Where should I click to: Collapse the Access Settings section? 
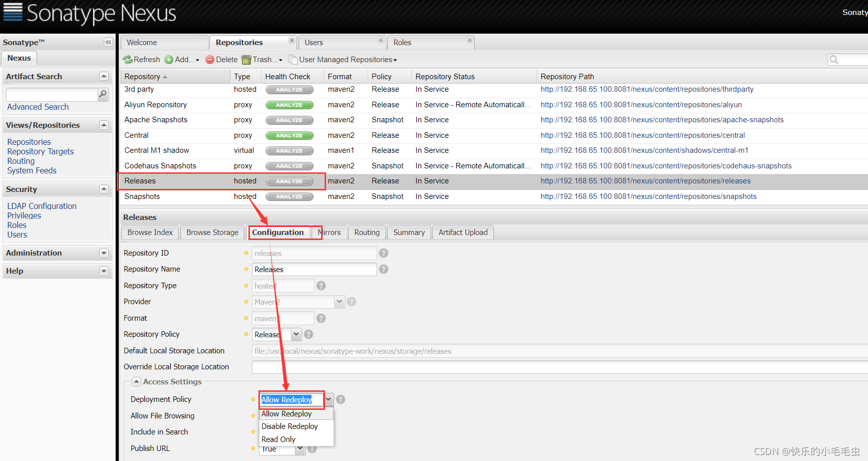point(136,381)
